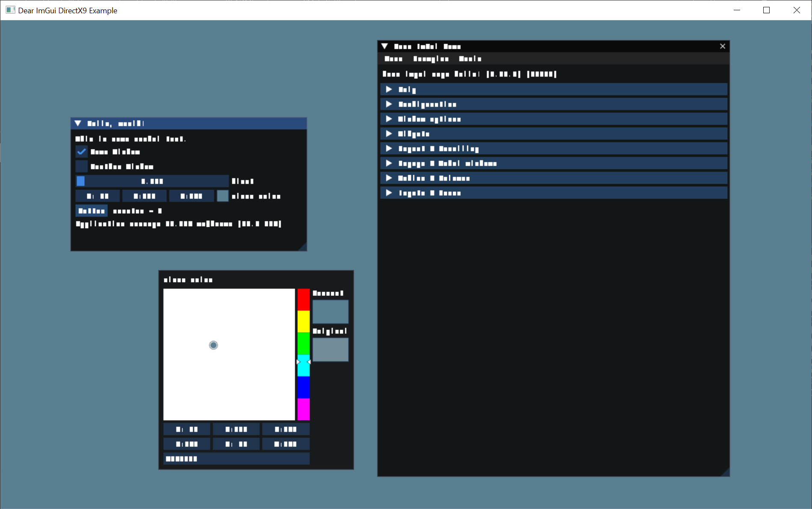Viewport: 812px width, 509px height.
Task: Minimize the DirectX9 Example application window
Action: coord(737,10)
